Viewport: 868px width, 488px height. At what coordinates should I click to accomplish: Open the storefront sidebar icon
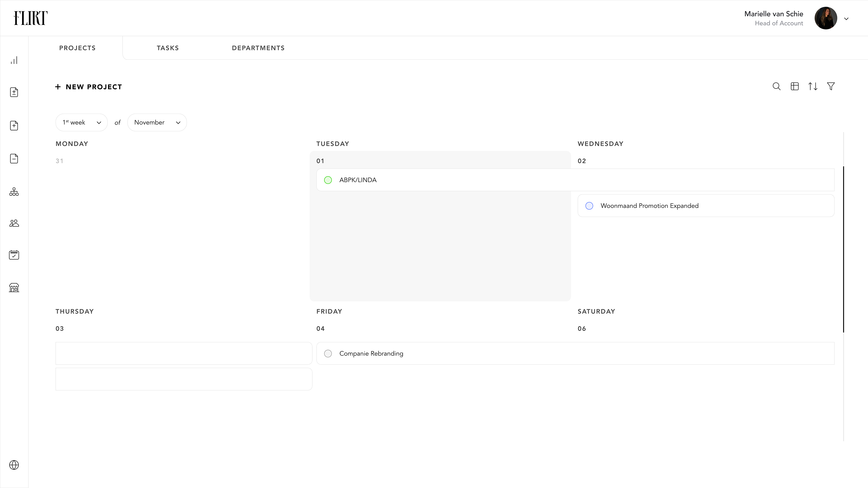point(14,288)
